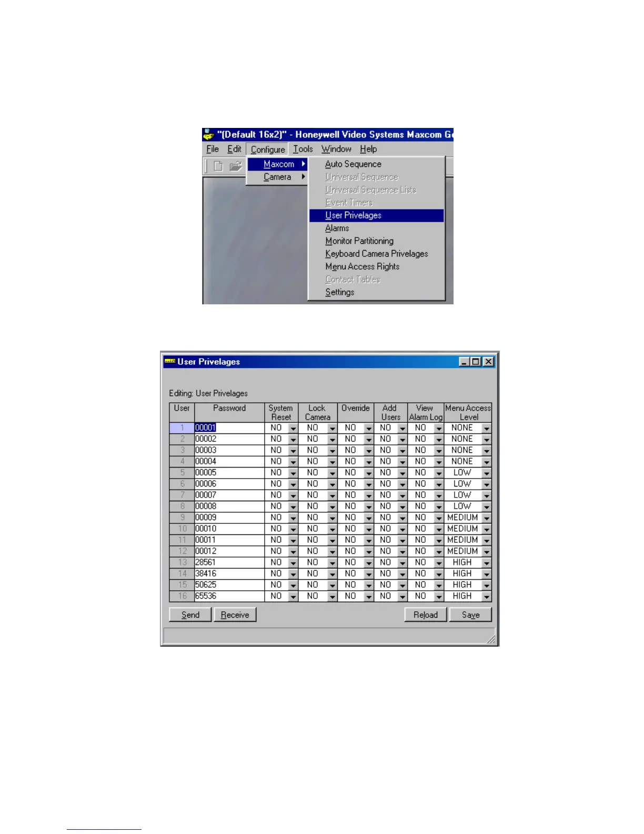
Task: Click the Send button
Action: pos(190,614)
